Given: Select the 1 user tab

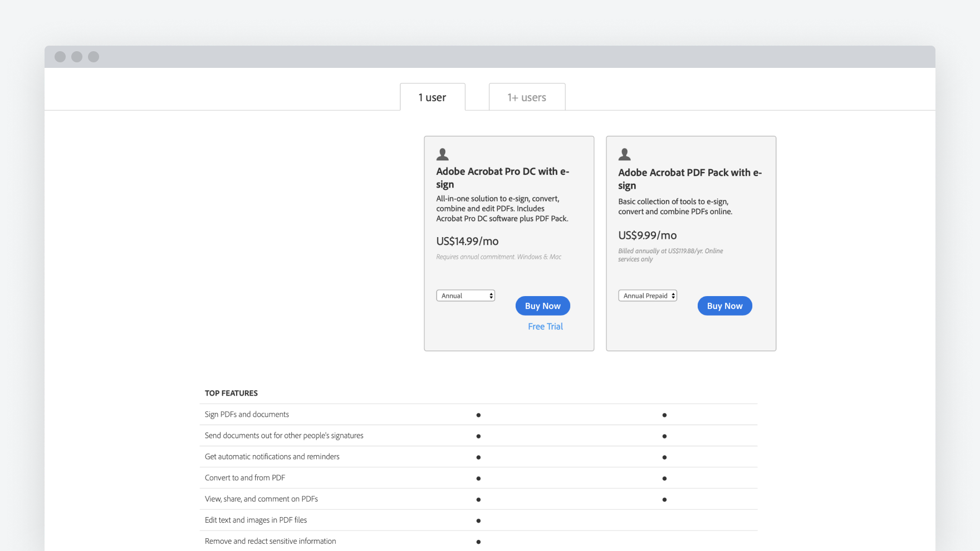Looking at the screenshot, I should pyautogui.click(x=432, y=97).
